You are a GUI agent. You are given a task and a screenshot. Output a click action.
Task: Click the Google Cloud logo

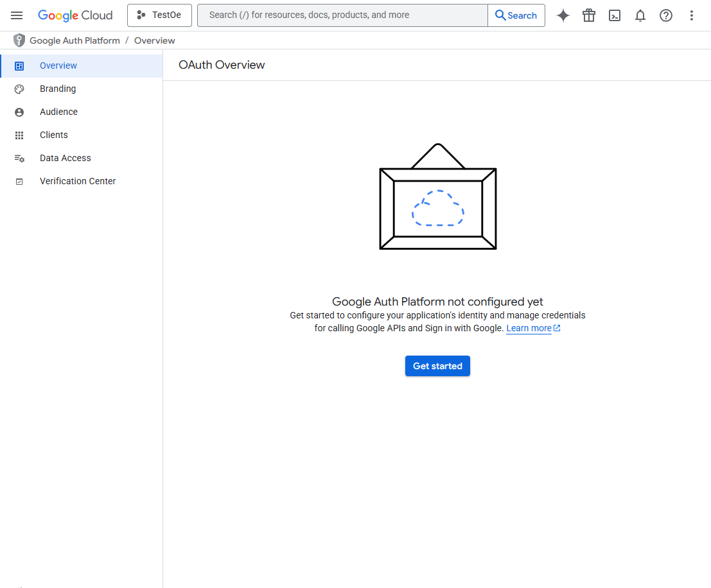point(75,15)
